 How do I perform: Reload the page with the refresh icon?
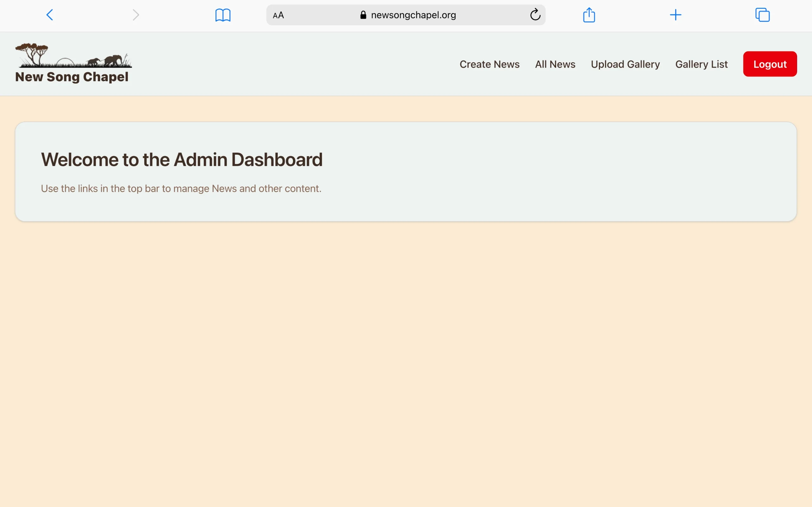pyautogui.click(x=535, y=15)
